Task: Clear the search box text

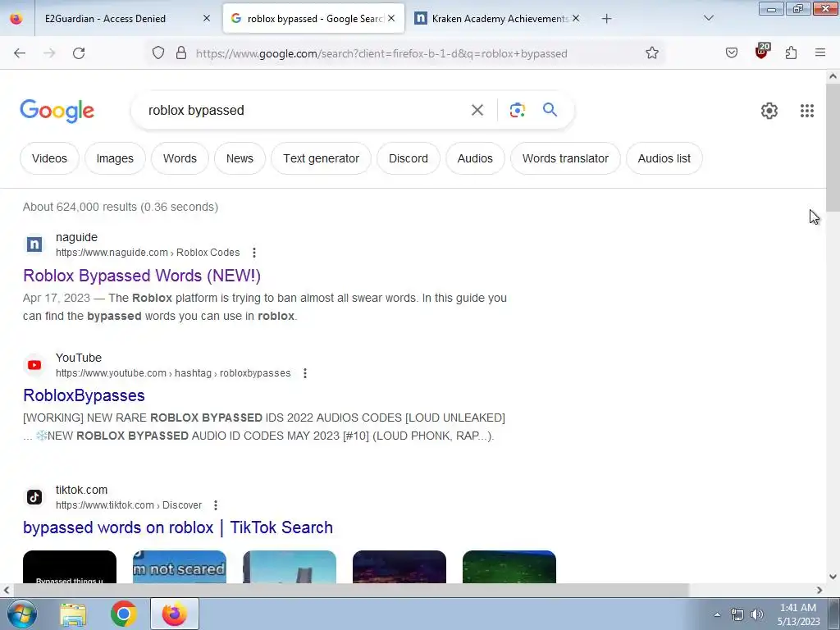Action: (477, 111)
